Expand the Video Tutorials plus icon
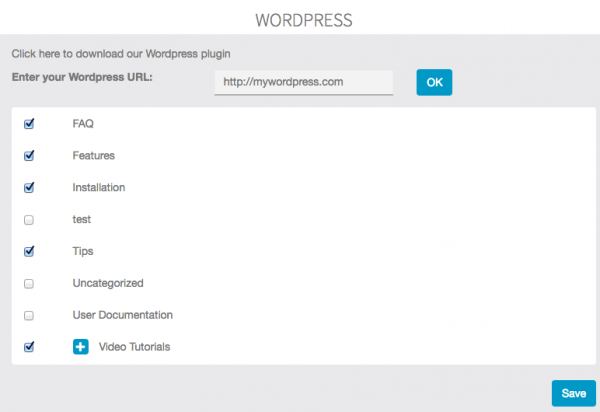 click(81, 347)
